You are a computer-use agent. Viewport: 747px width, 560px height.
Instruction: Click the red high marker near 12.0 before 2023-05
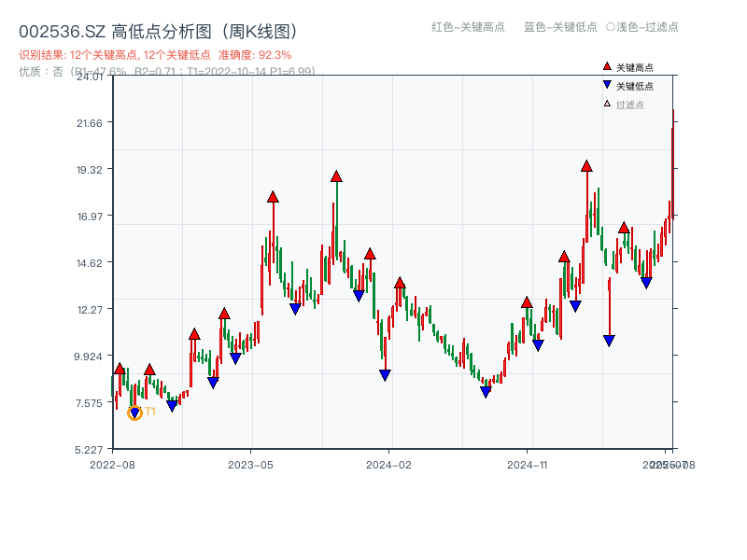point(224,314)
